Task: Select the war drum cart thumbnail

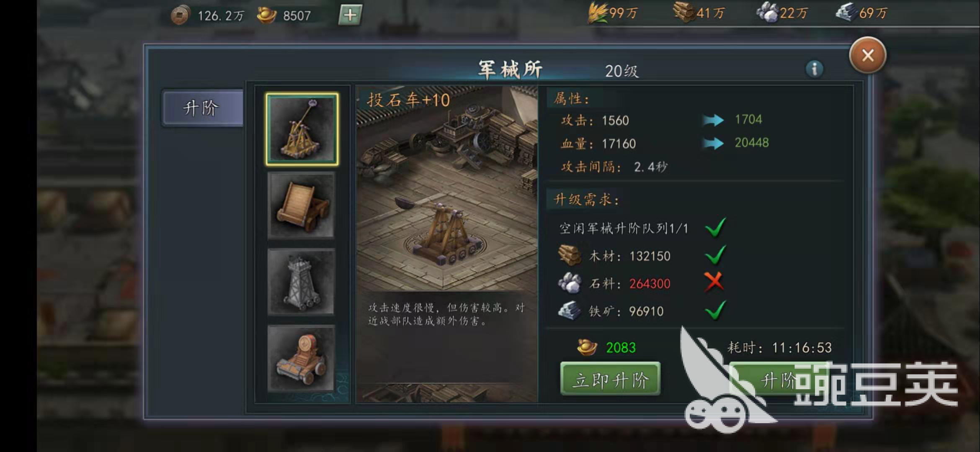Action: coord(301,358)
